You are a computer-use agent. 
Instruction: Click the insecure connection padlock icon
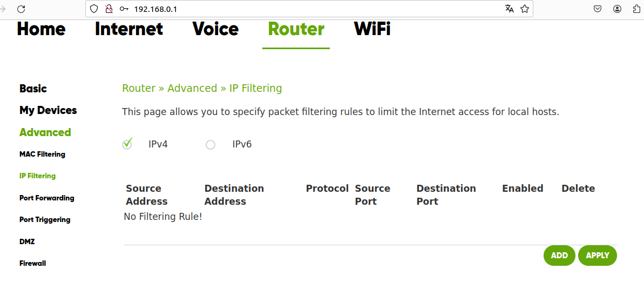coord(109,9)
